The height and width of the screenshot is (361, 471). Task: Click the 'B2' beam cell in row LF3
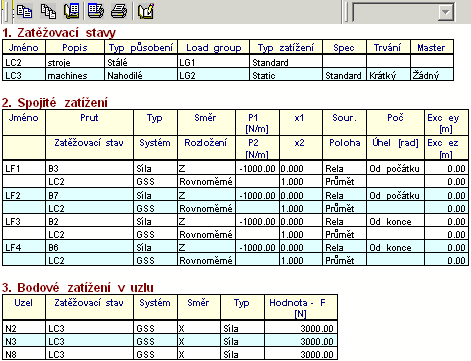click(x=89, y=221)
